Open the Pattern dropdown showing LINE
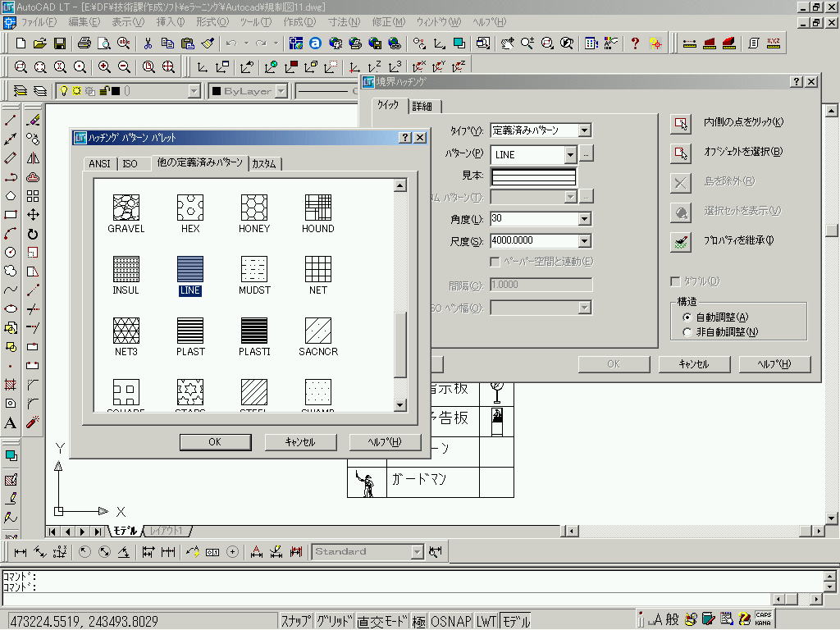Viewport: 840px width, 630px height. tap(571, 155)
